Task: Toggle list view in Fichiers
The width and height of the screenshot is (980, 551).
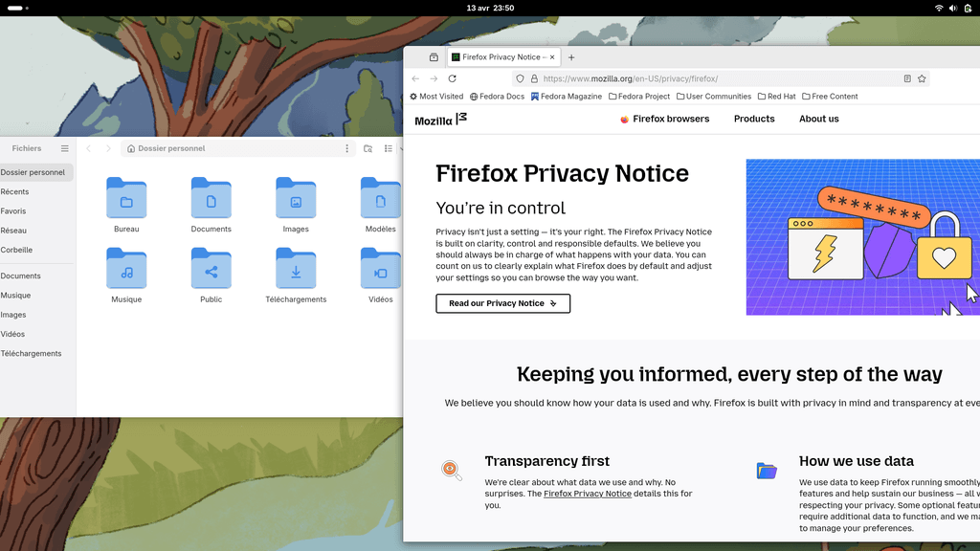Action: (389, 148)
